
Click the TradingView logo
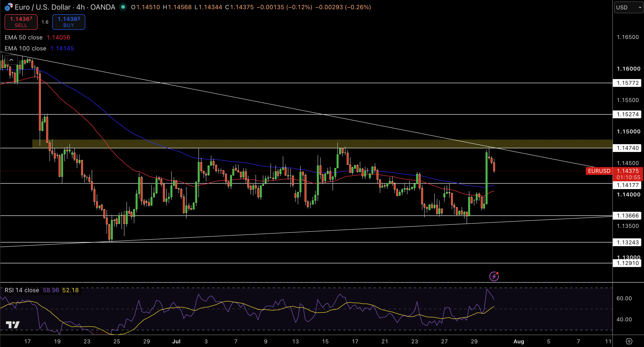13,325
